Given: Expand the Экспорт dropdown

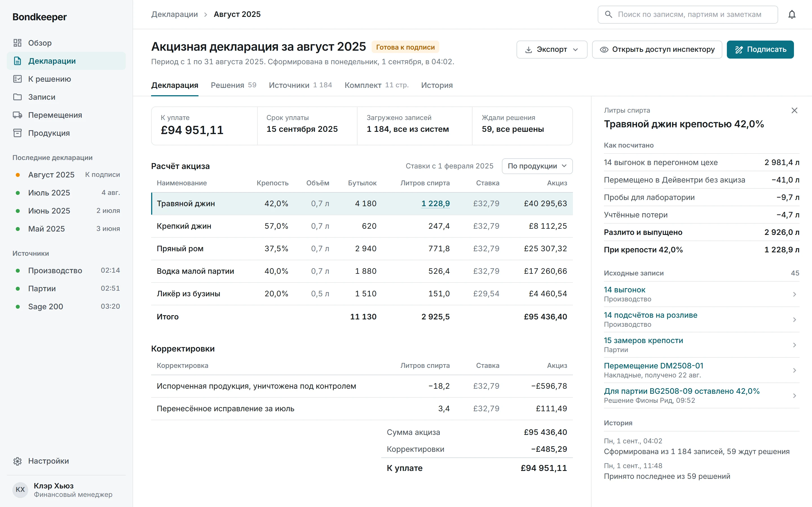Looking at the screenshot, I should pos(551,50).
